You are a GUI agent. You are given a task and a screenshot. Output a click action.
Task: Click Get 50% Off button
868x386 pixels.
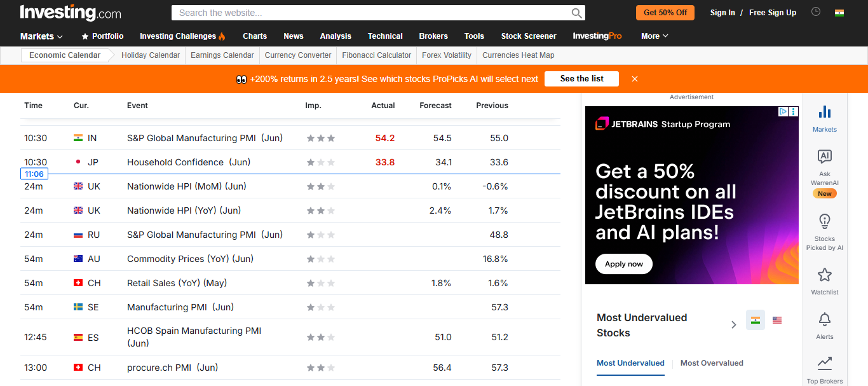(x=665, y=13)
